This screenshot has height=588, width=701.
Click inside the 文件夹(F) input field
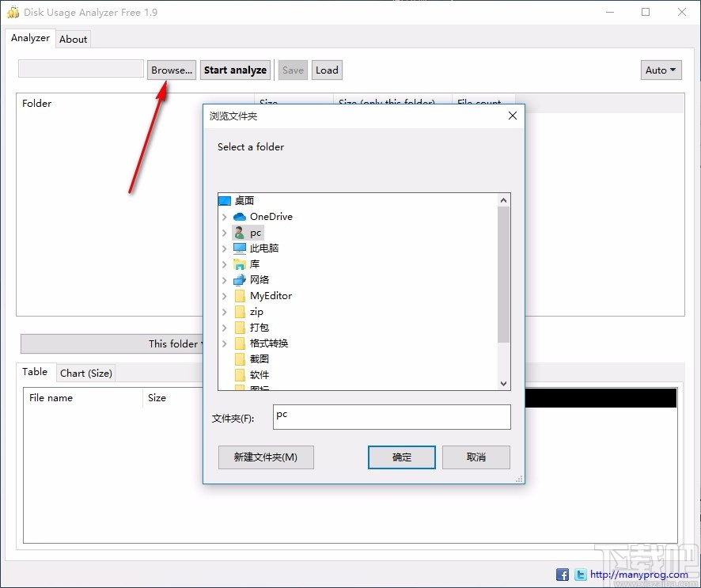point(392,417)
